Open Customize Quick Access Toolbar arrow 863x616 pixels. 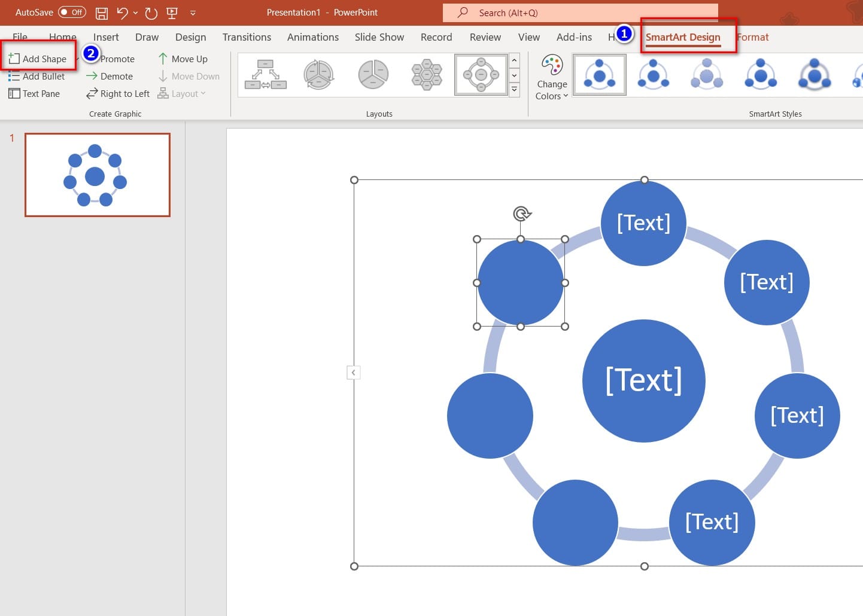pos(193,13)
